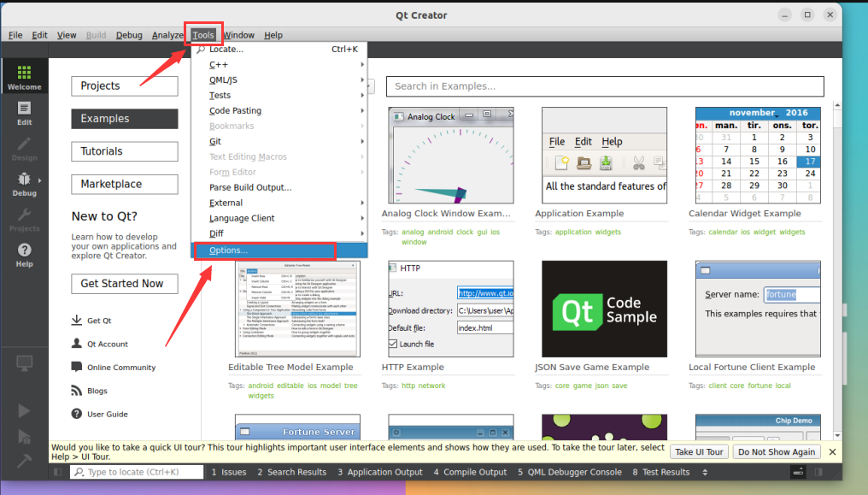Screen dimensions: 868x495
Task: Expand the External submenu
Action: 279,203
